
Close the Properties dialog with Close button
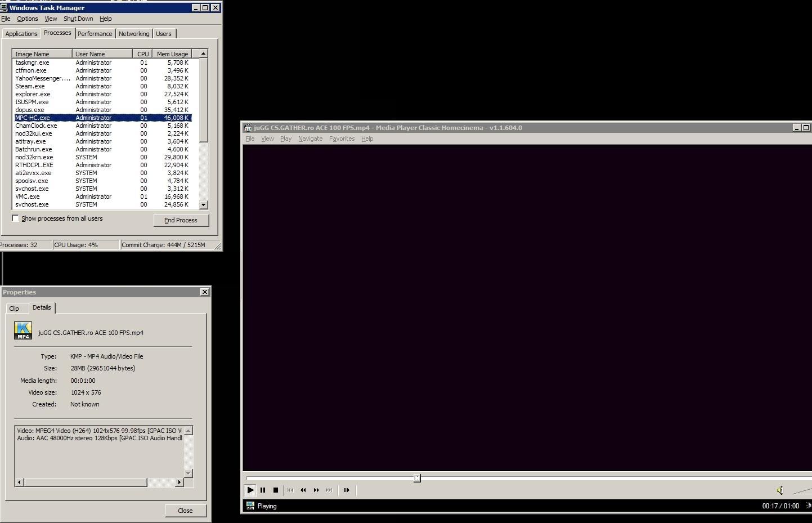pyautogui.click(x=185, y=511)
